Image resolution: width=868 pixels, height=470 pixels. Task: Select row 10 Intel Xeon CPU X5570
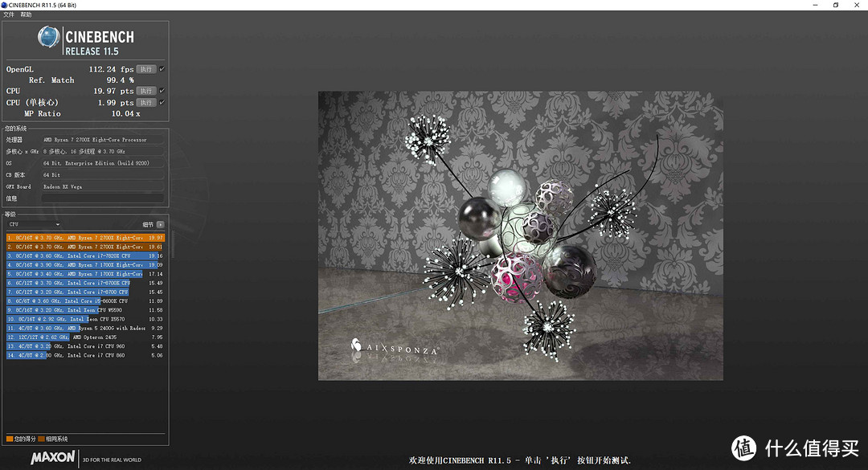point(86,319)
